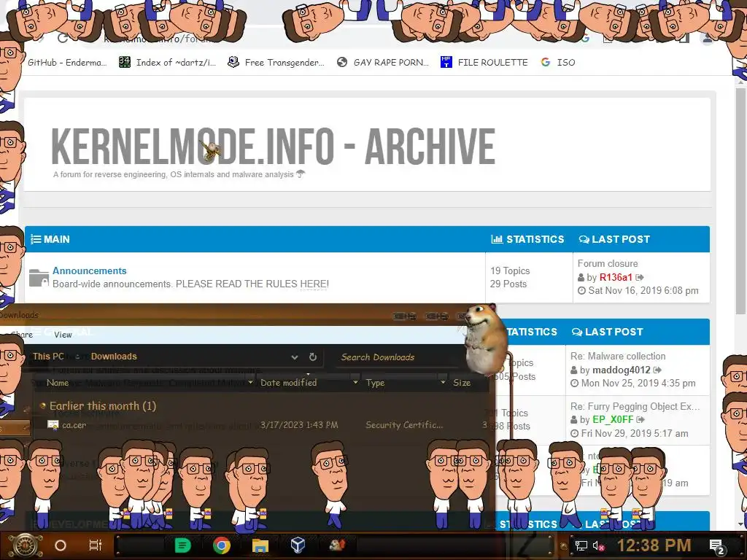747x560 pixels.
Task: Open the 12:38 PM taskbar clock
Action: [654, 545]
